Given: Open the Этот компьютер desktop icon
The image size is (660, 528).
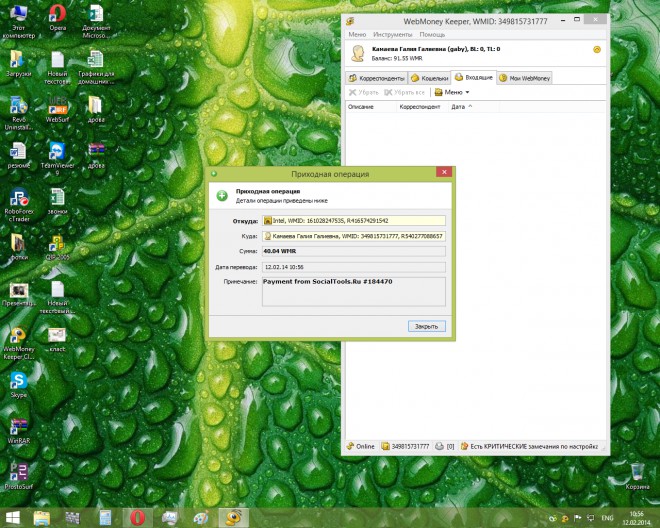Looking at the screenshot, I should click(x=19, y=21).
